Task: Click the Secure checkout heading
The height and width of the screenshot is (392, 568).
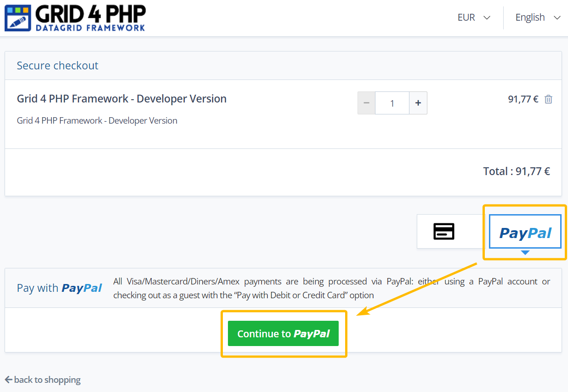Action: [x=57, y=66]
